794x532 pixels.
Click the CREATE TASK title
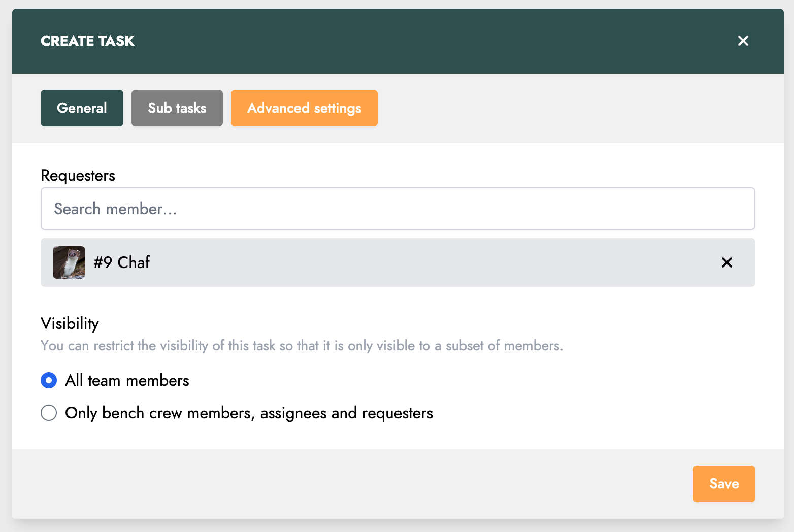tap(87, 41)
